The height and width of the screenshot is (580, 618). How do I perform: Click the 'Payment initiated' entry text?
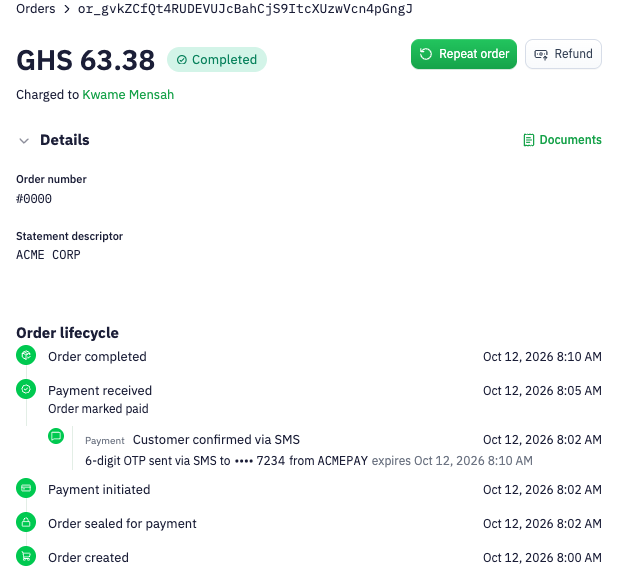(x=99, y=490)
